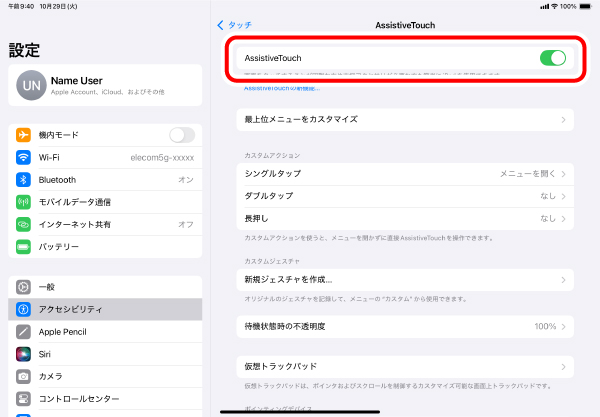This screenshot has width=600, height=417.
Task: Open 新規ジェスチャを作成
Action: point(405,280)
